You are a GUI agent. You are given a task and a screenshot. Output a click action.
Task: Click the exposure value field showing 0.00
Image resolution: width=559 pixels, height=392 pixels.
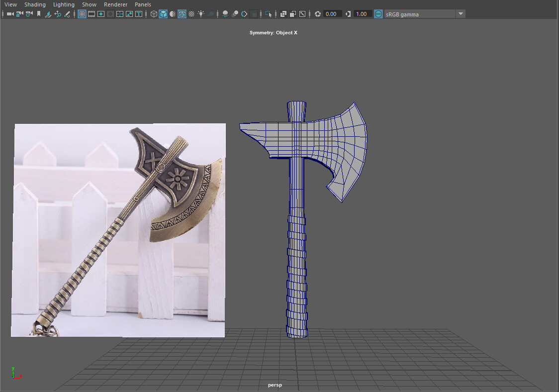(332, 14)
